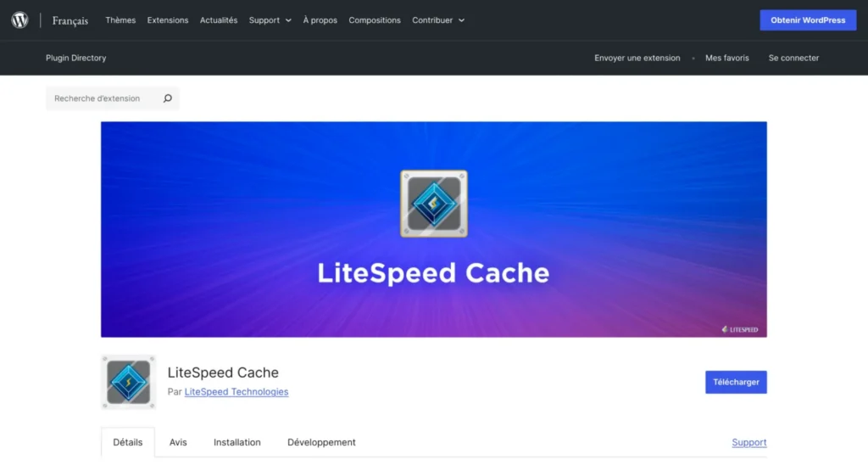Viewport: 868px width, 476px height.
Task: Expand the Contribuer dropdown menu
Action: click(x=438, y=20)
